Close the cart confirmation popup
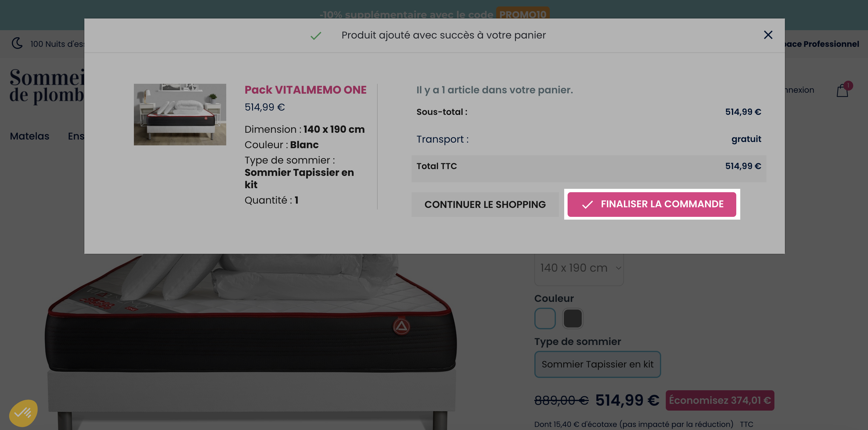The width and height of the screenshot is (868, 430). [768, 35]
